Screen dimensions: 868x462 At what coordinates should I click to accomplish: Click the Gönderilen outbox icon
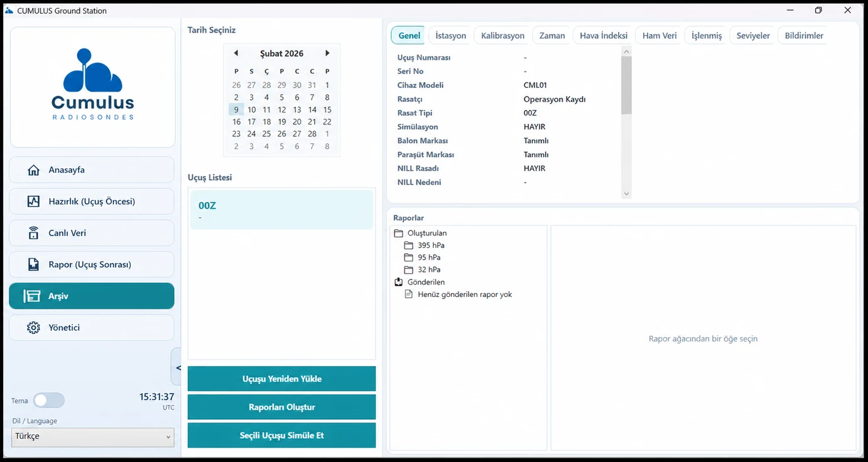pyautogui.click(x=398, y=282)
